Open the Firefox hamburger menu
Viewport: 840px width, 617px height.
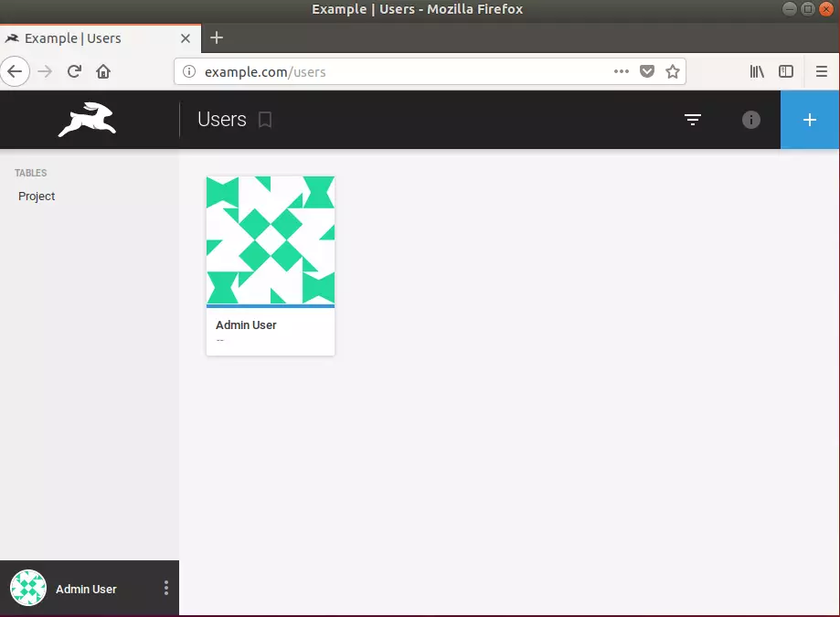click(x=822, y=71)
